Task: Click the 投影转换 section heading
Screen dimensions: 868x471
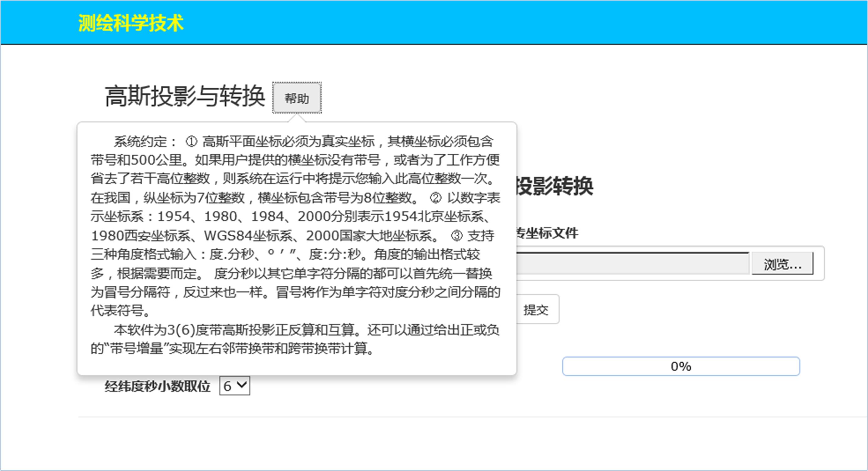Action: point(555,186)
